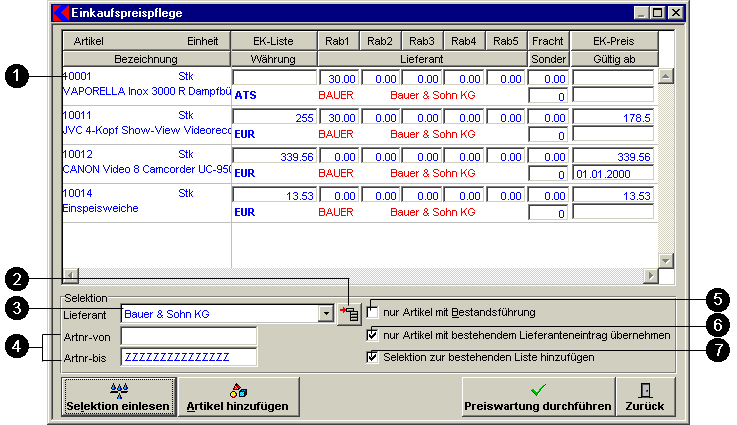Click the Artnr-bis input field

tap(189, 357)
